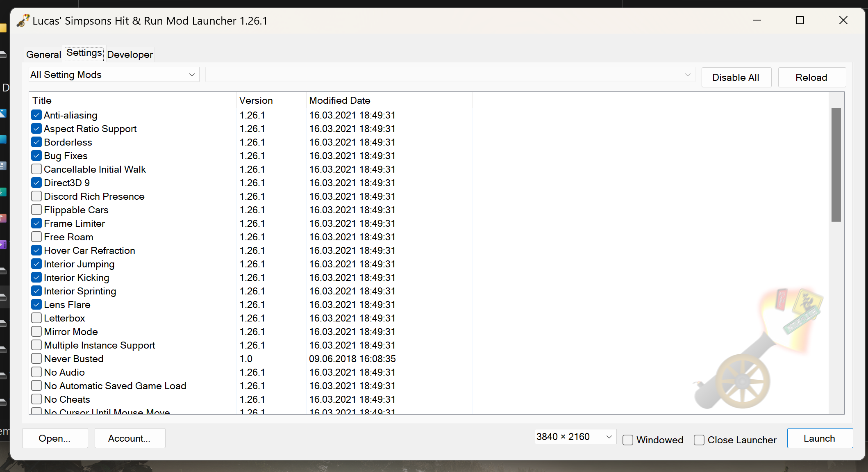Minimize the Mod Launcher window

(757, 21)
